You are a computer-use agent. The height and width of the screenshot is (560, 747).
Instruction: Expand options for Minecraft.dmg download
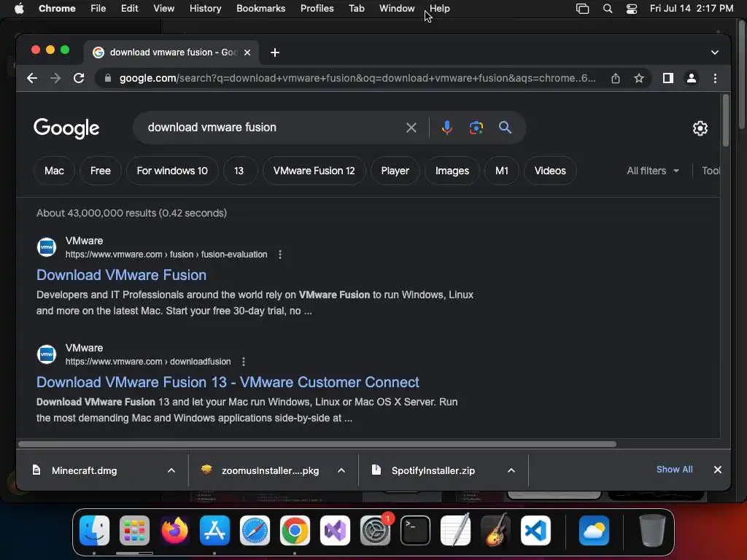pyautogui.click(x=171, y=470)
